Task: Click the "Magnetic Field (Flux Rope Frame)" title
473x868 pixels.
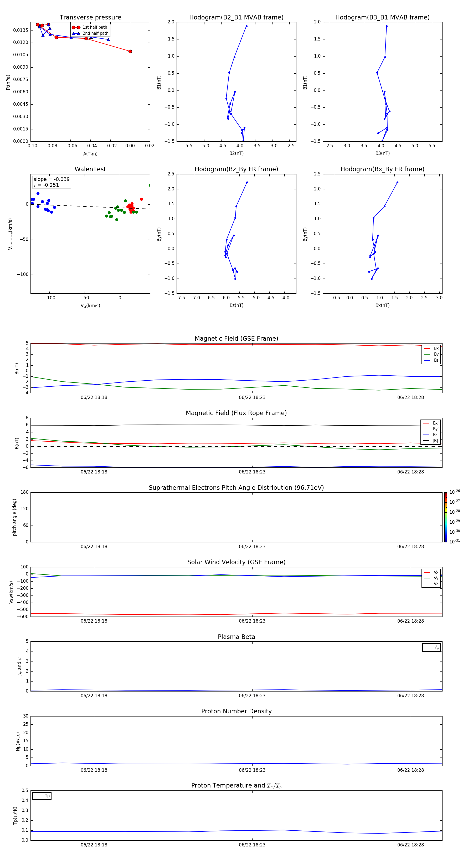Action: (236, 413)
